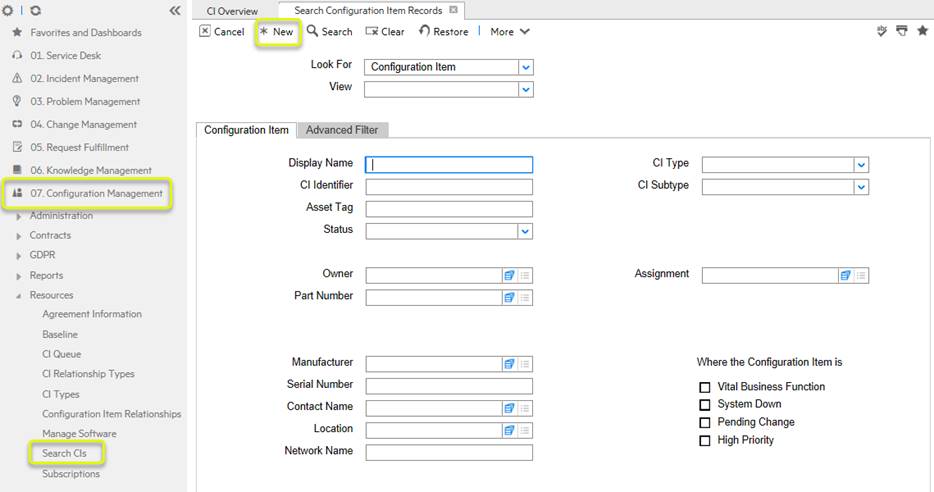Open the lookup icon for Owner field
This screenshot has height=492, width=934.
509,275
